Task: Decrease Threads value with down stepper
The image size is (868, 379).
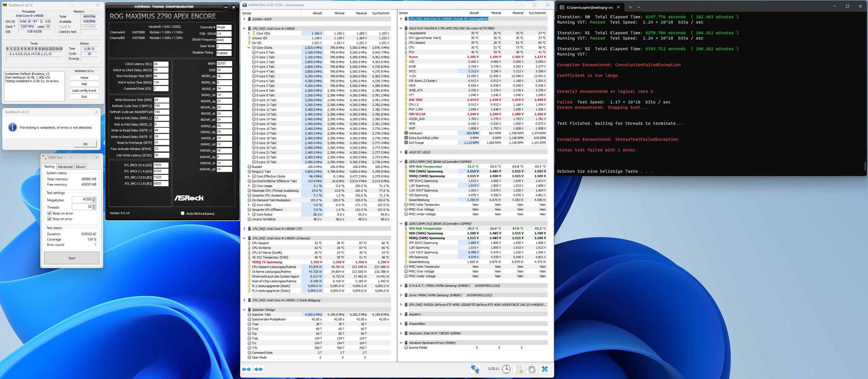Action: pyautogui.click(x=94, y=208)
